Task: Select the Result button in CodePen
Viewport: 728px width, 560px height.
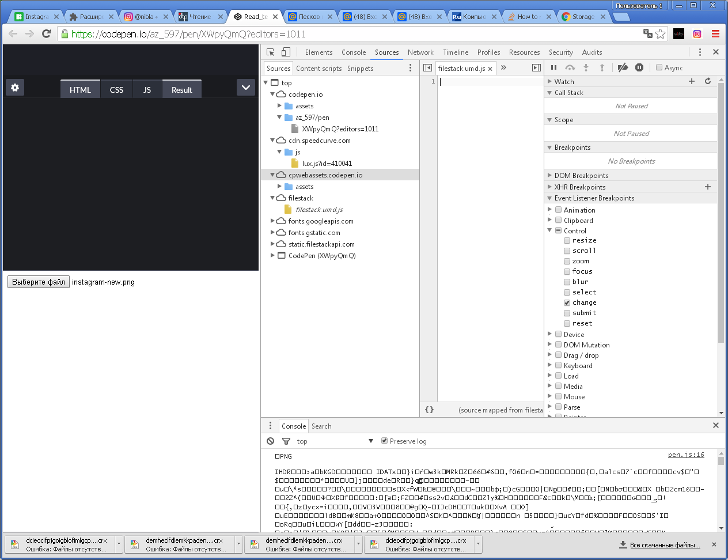Action: [x=182, y=89]
